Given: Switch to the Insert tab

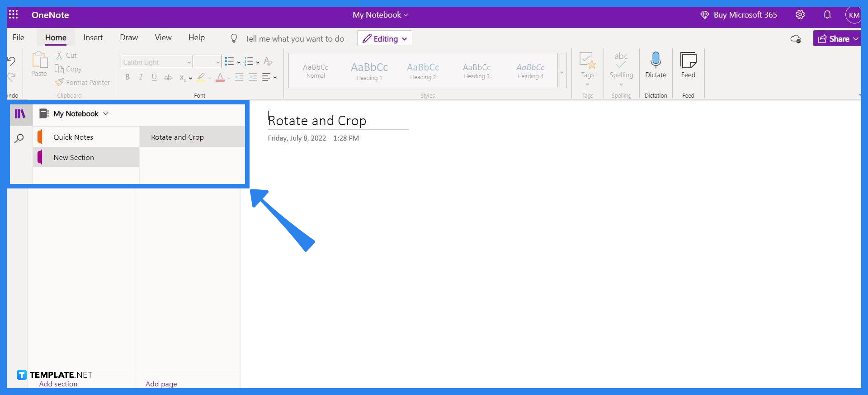Looking at the screenshot, I should pos(93,38).
